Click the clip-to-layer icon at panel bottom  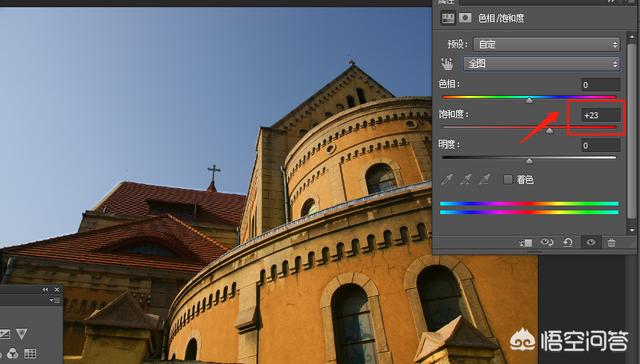(526, 243)
